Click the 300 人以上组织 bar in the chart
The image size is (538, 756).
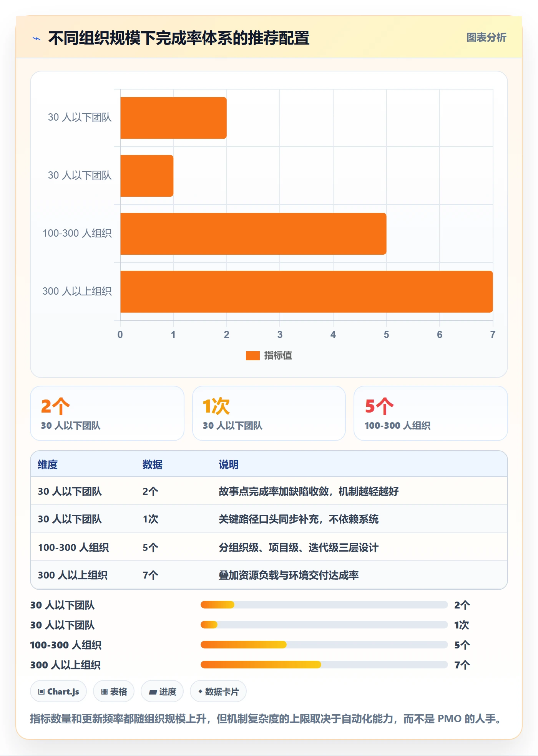coord(306,292)
